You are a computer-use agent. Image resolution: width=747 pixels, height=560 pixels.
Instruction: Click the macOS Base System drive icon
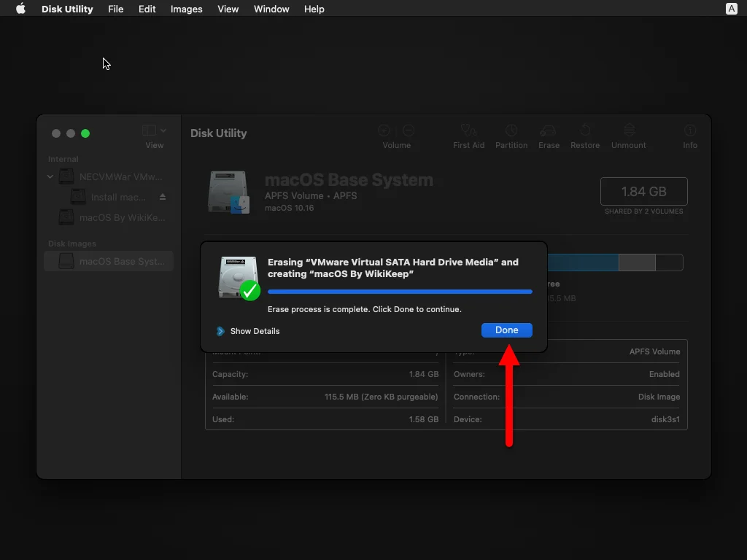tap(228, 192)
